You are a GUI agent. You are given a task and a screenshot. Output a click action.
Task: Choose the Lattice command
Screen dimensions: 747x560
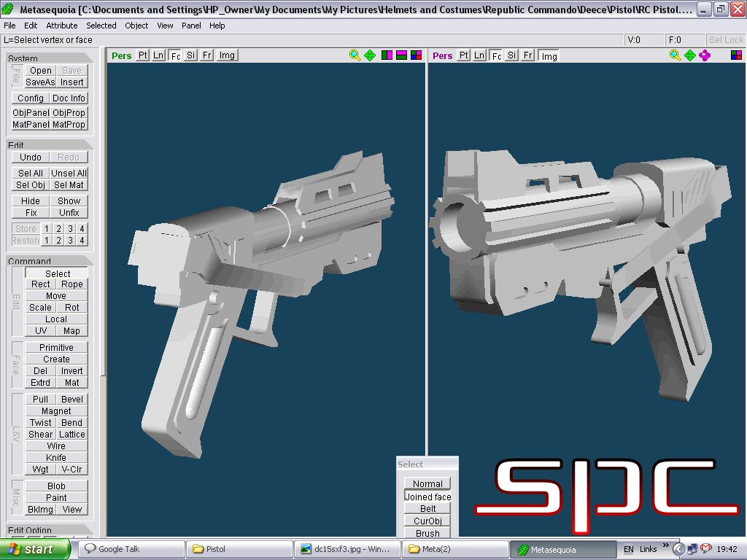coord(72,435)
